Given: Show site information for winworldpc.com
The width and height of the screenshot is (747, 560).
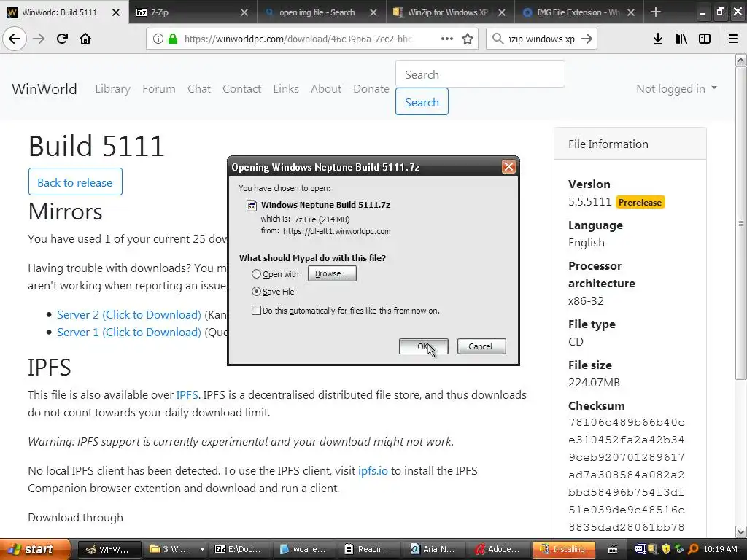Looking at the screenshot, I should pos(158,39).
